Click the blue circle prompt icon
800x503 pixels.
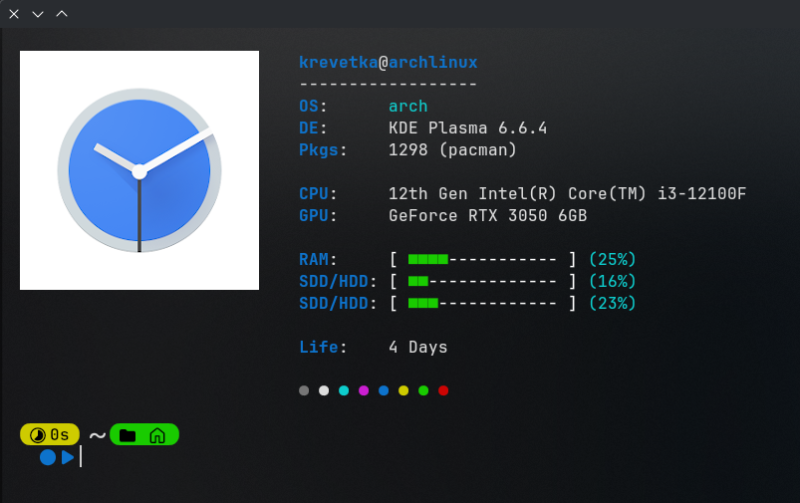coord(48,457)
